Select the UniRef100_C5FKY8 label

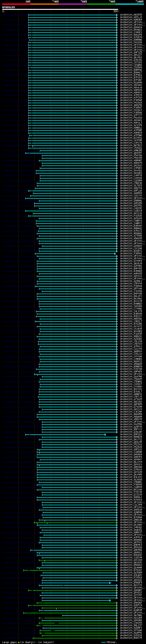131,284
